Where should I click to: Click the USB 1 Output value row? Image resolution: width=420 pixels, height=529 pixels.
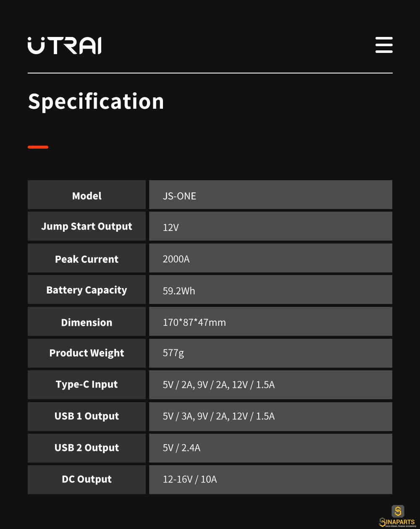pyautogui.click(x=270, y=416)
